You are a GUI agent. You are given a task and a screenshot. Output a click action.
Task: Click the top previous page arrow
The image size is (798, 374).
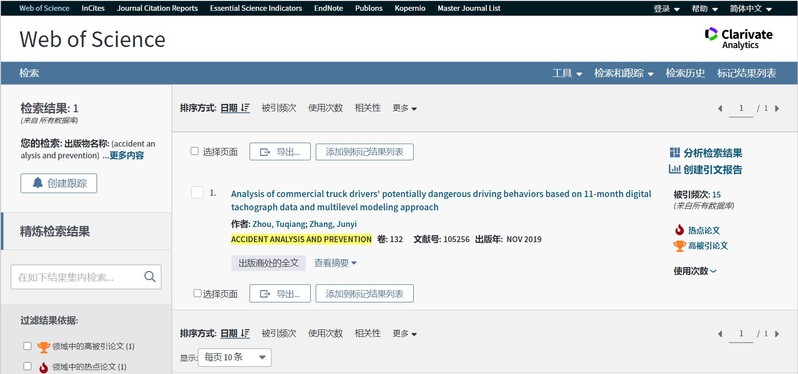tap(720, 108)
